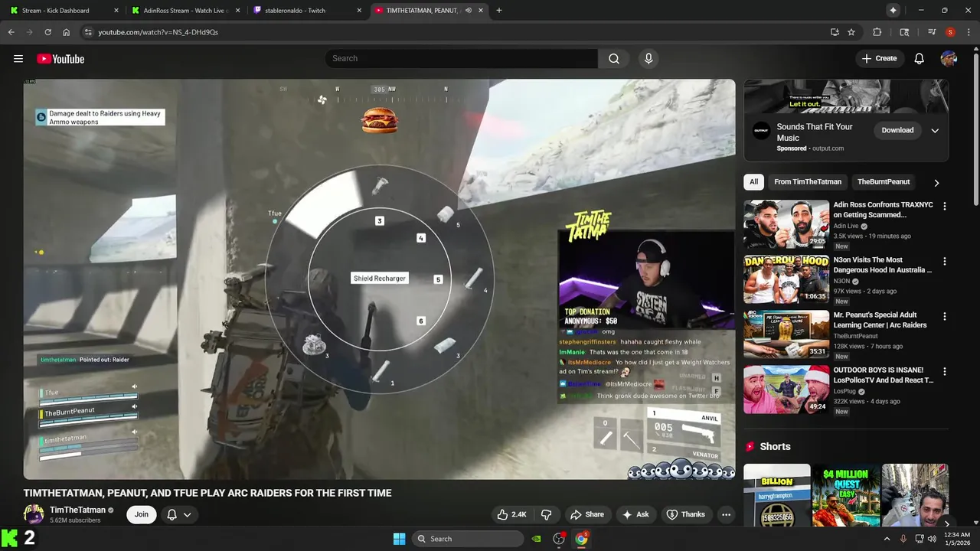Click the Share button
Viewport: 980px width, 551px height.
586,514
